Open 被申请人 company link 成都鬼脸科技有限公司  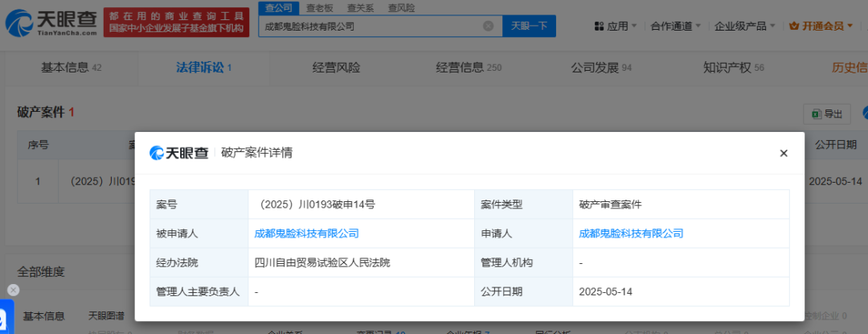[306, 233]
